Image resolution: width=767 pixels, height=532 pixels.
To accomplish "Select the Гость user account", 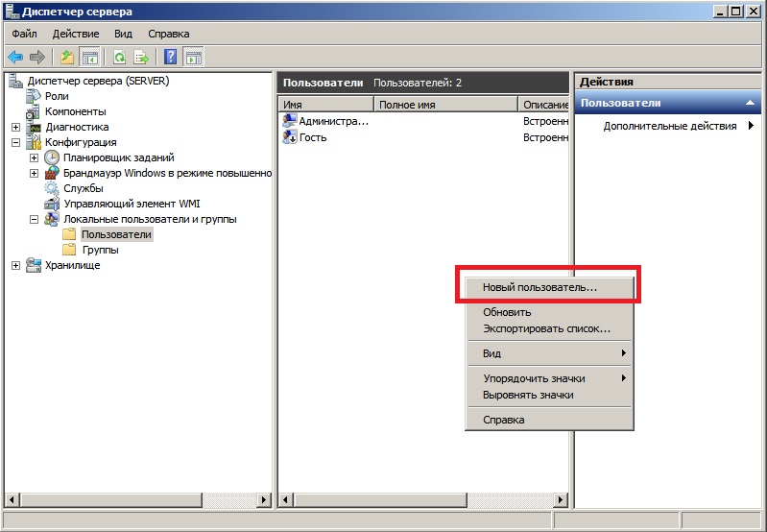I will pos(313,137).
